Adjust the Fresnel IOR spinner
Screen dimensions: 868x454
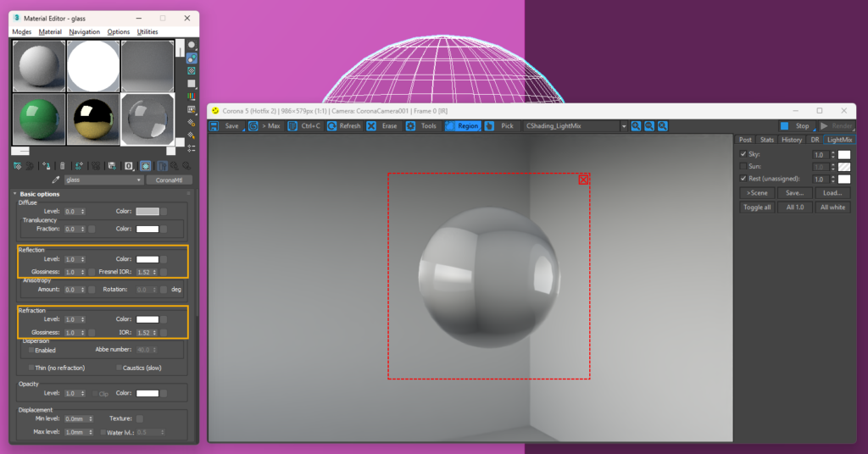(154, 272)
